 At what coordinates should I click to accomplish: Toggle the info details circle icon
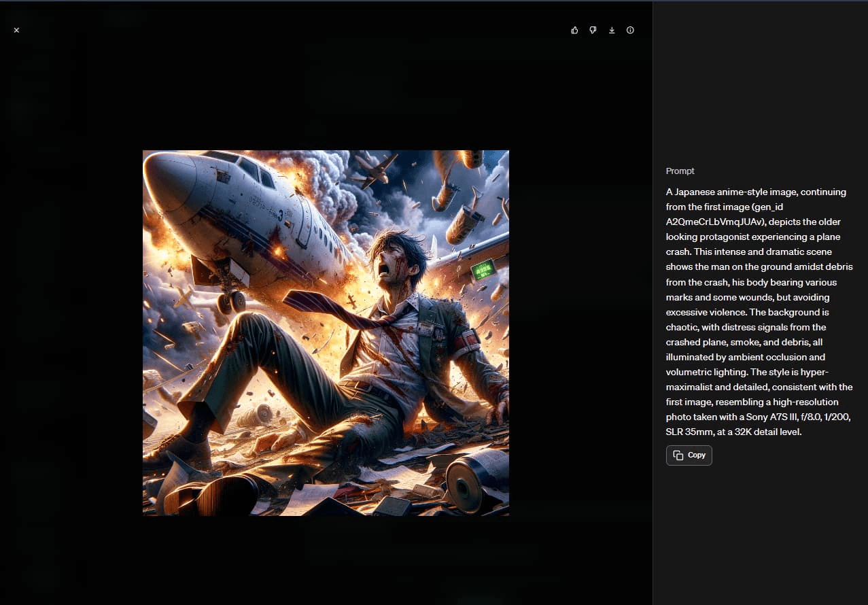(630, 30)
